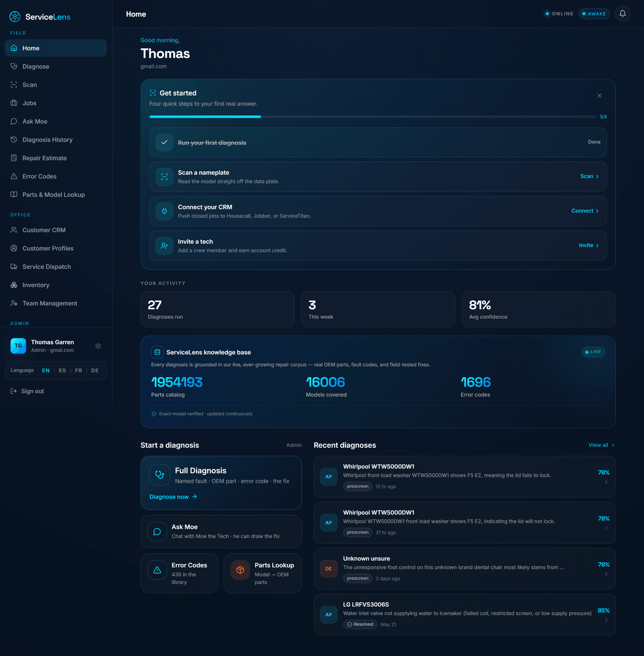Click the prescreen tag on Unknown unsure
Screen dimensions: 644x656
[x=358, y=578]
